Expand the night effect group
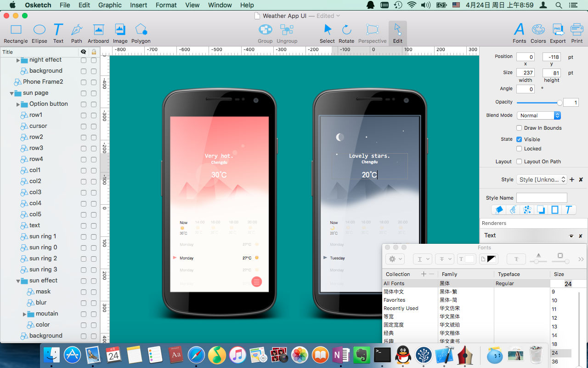This screenshot has height=368, width=588. click(x=18, y=60)
